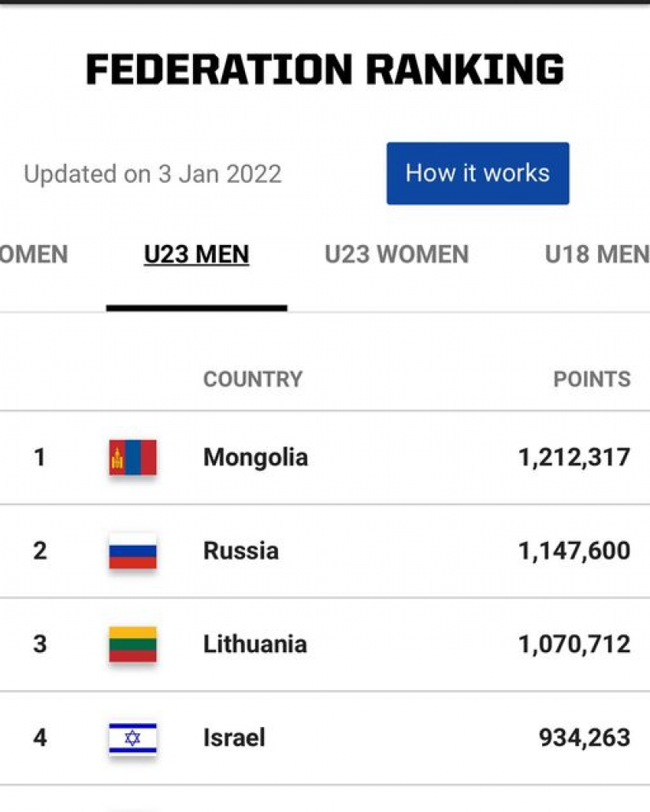Click Lithuania's points value 1,070,712
Viewport: 650px width, 812px height.
(x=574, y=644)
